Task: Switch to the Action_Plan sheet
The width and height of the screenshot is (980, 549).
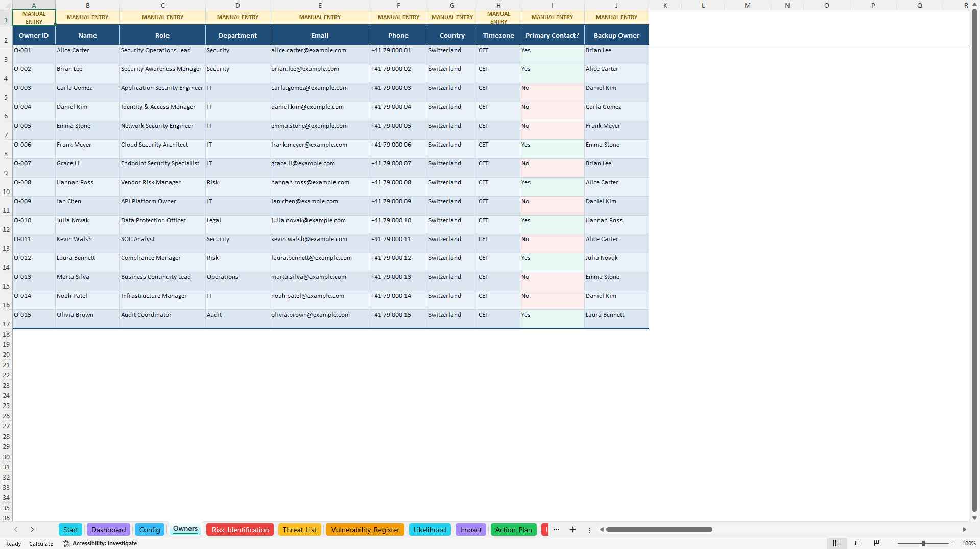Action: 513,530
